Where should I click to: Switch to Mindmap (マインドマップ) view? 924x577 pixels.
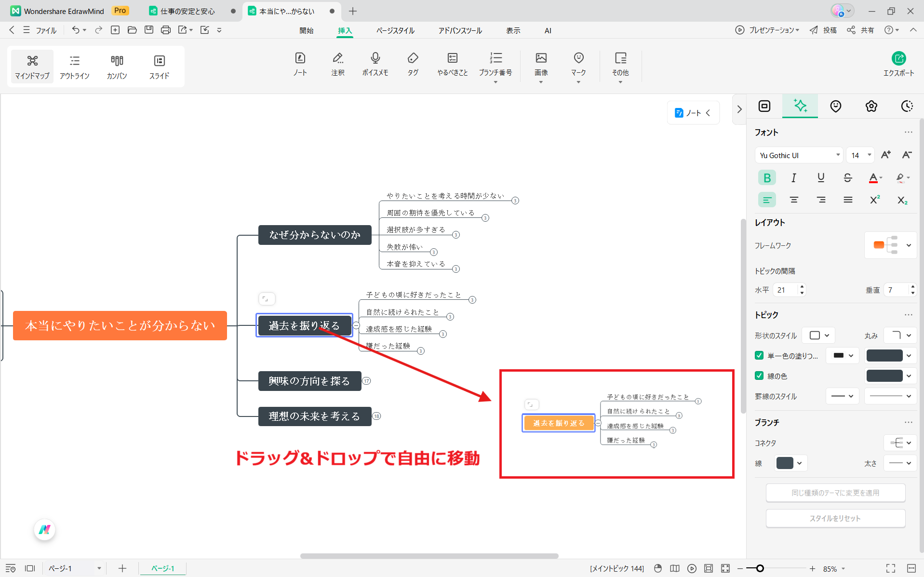pyautogui.click(x=32, y=67)
